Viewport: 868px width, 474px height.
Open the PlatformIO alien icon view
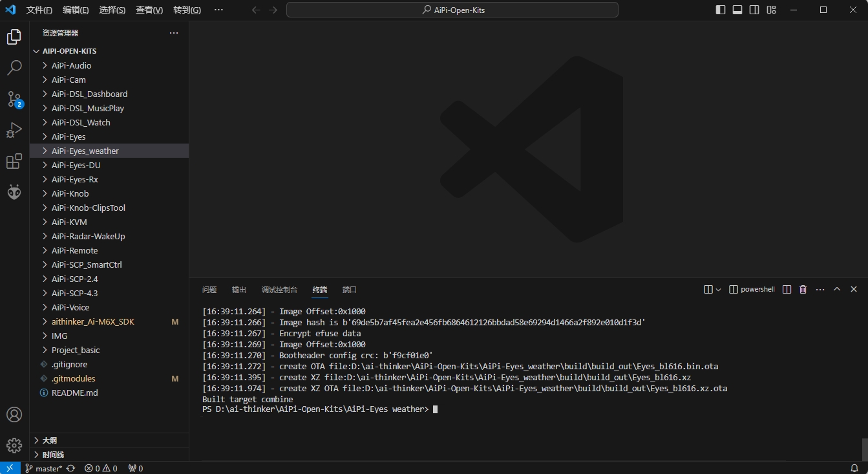pyautogui.click(x=14, y=192)
